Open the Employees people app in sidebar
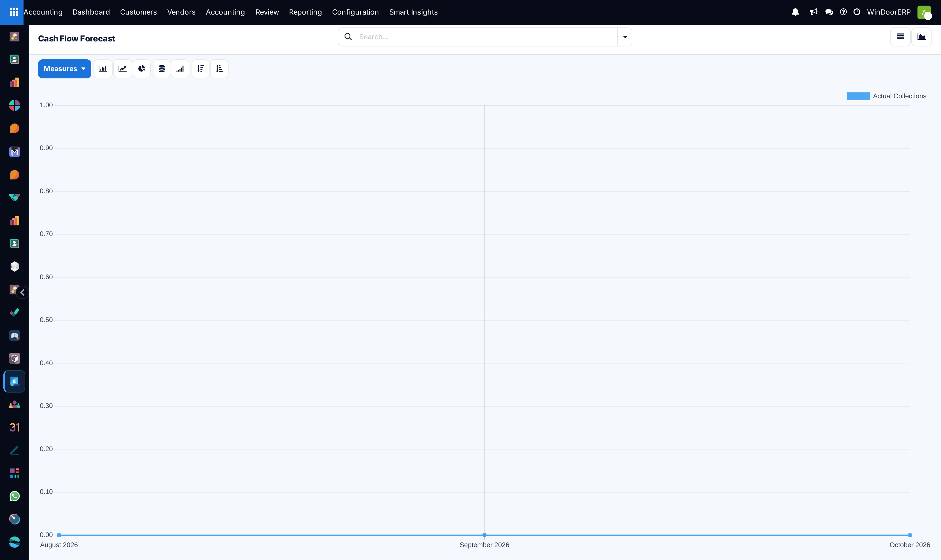The width and height of the screenshot is (941, 560). click(14, 405)
